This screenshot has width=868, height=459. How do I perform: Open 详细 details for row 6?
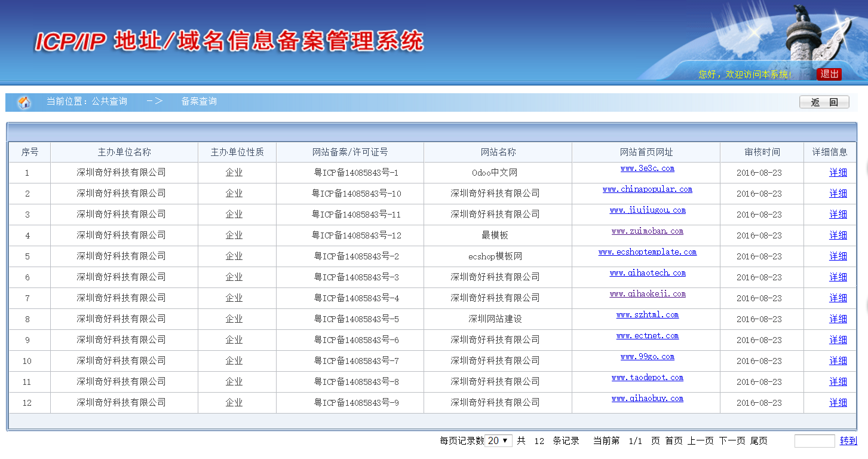click(x=838, y=277)
